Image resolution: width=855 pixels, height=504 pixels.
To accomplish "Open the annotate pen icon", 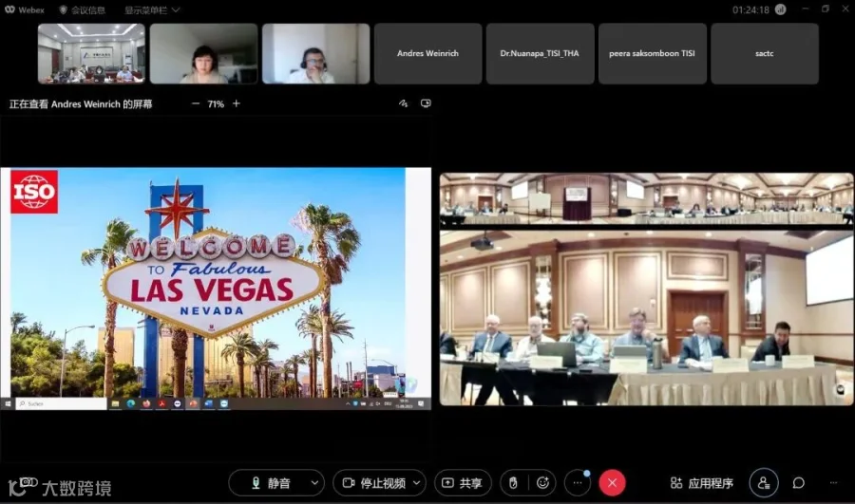I will (x=403, y=103).
